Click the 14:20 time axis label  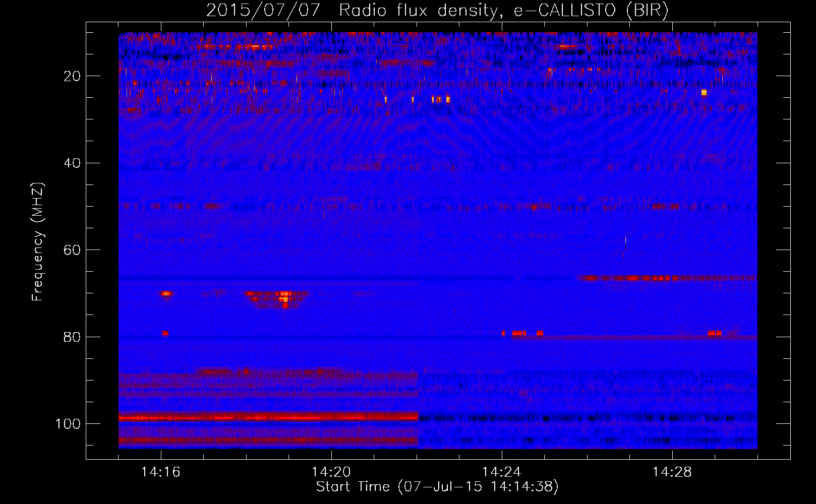331,472
